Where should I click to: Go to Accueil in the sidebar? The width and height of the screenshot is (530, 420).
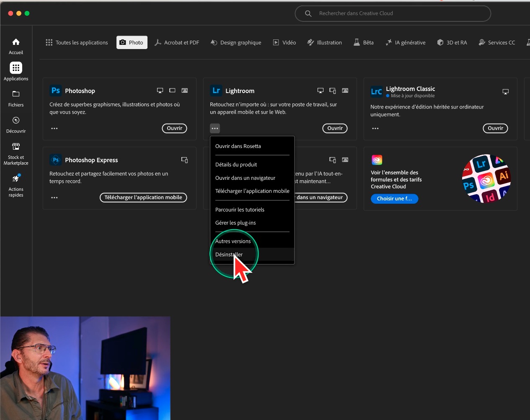click(16, 42)
